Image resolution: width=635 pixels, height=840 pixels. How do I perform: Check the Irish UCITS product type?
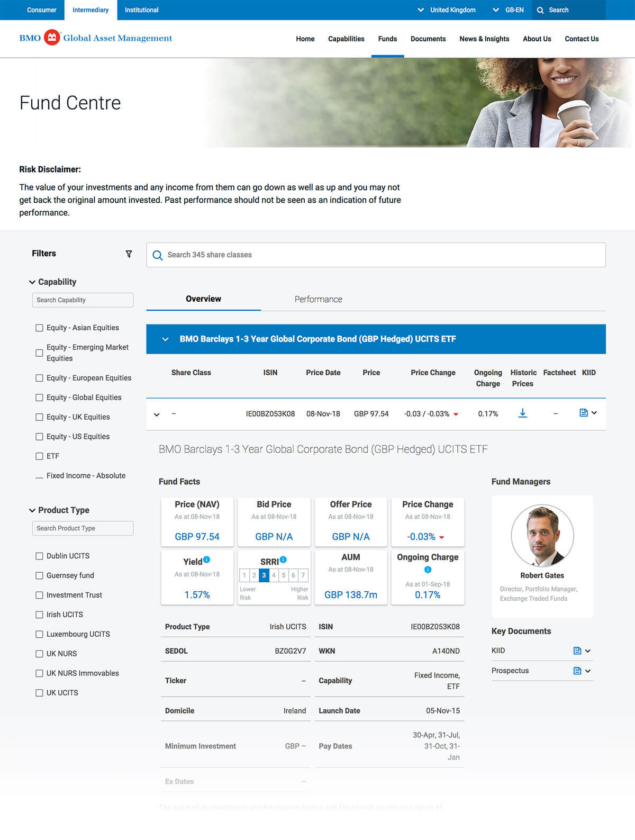click(x=39, y=615)
